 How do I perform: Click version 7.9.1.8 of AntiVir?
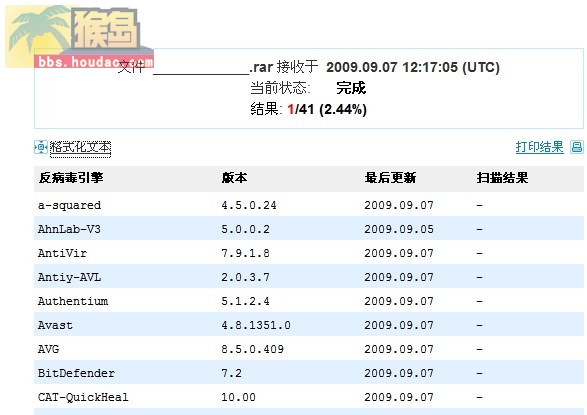245,253
